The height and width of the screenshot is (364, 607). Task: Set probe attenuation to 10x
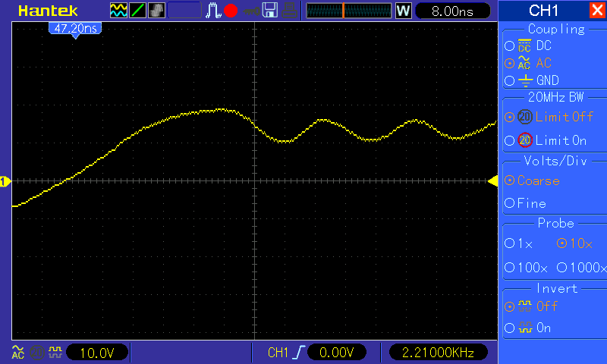coord(561,243)
